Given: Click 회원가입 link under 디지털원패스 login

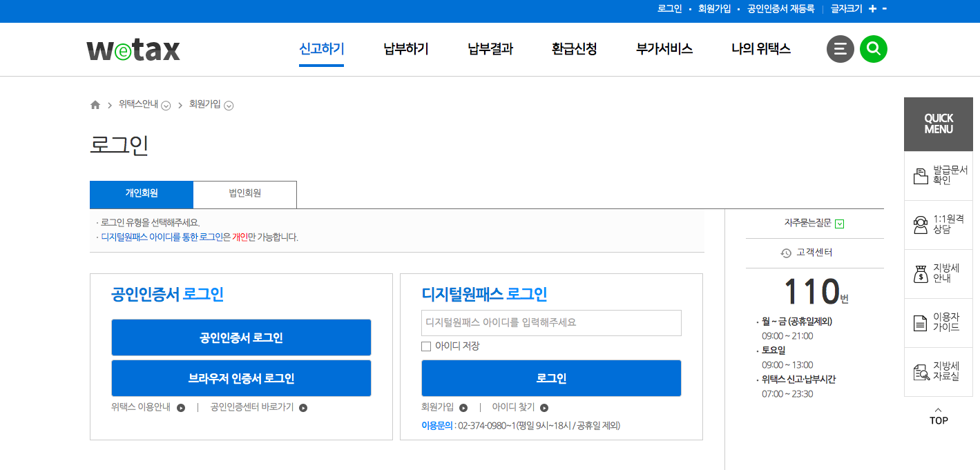Looking at the screenshot, I should [x=438, y=407].
